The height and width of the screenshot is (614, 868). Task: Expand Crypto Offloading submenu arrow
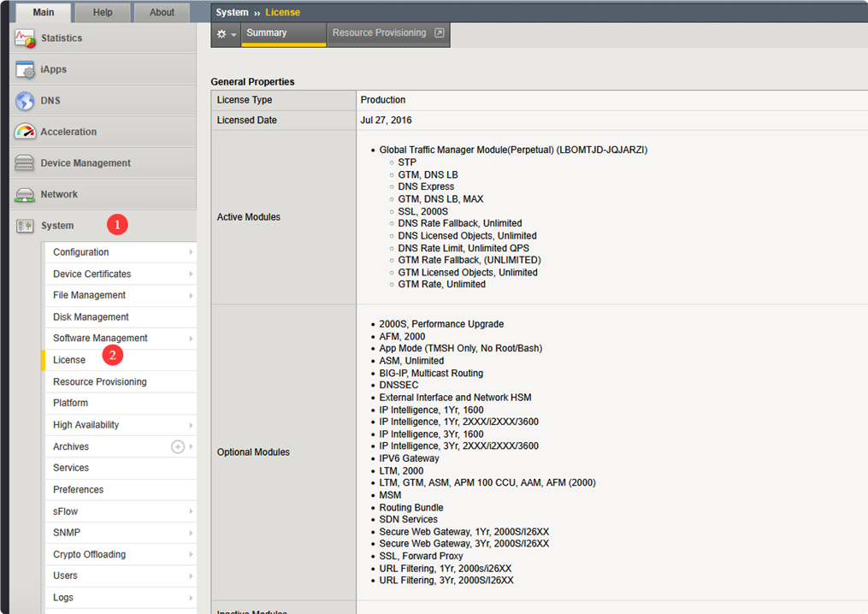tap(191, 554)
